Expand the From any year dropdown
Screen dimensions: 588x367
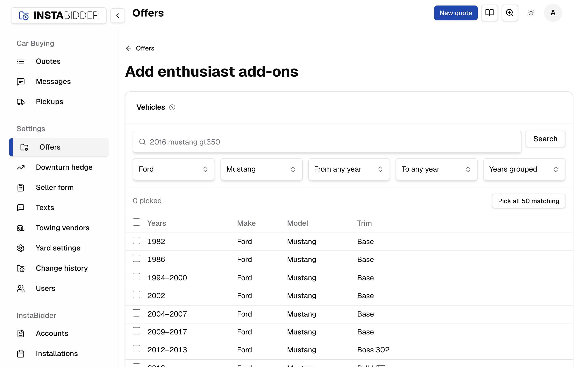[x=349, y=169]
